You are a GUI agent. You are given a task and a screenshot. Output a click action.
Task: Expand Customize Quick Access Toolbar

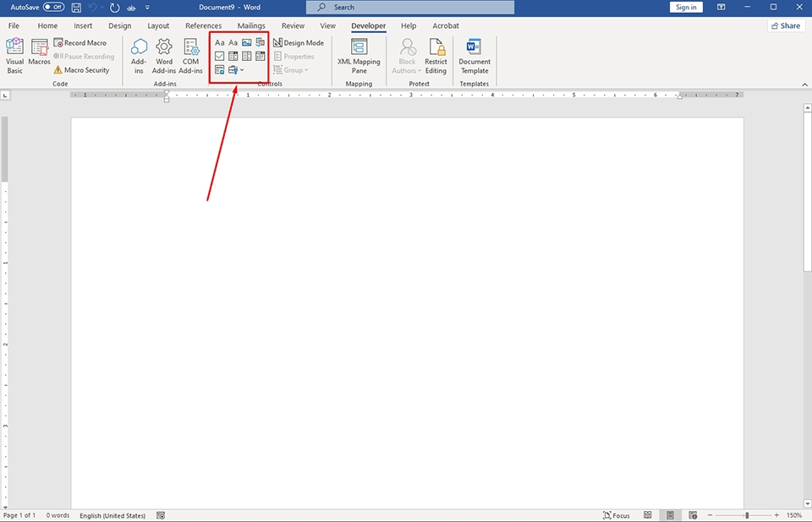pos(147,8)
